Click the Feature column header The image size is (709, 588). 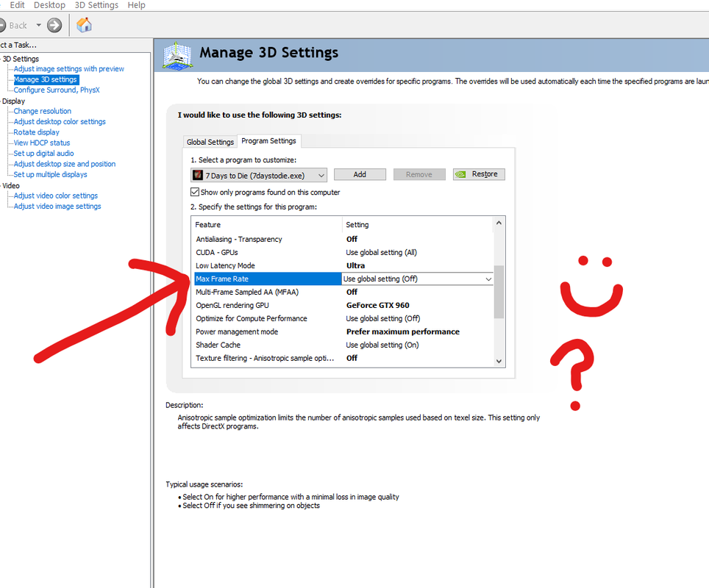click(268, 225)
